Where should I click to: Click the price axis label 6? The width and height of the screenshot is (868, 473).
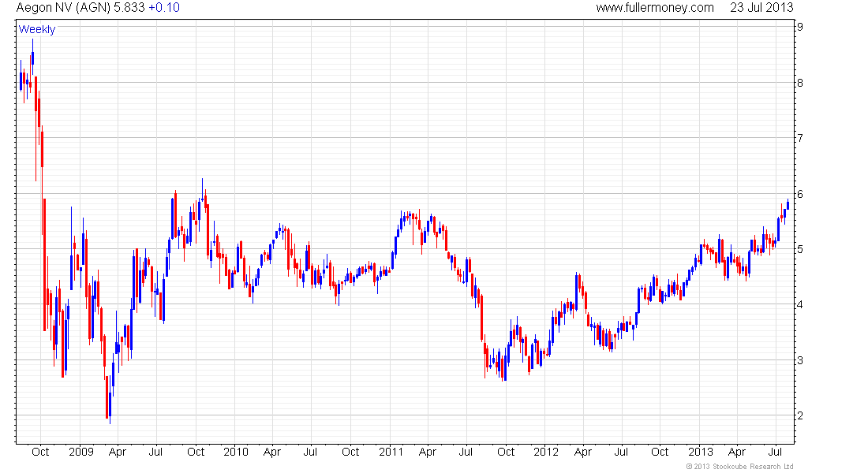click(800, 194)
